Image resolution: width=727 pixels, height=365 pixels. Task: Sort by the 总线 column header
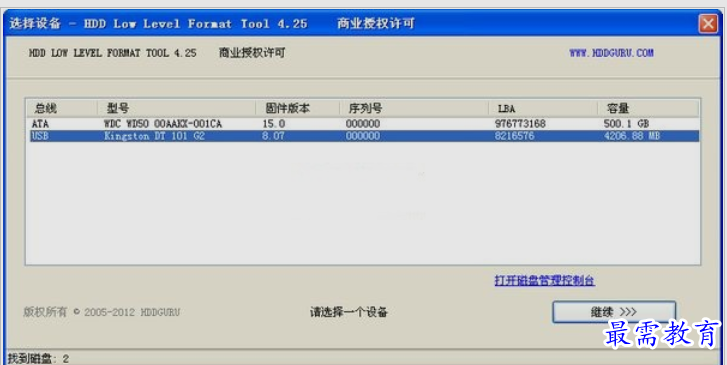[x=61, y=109]
